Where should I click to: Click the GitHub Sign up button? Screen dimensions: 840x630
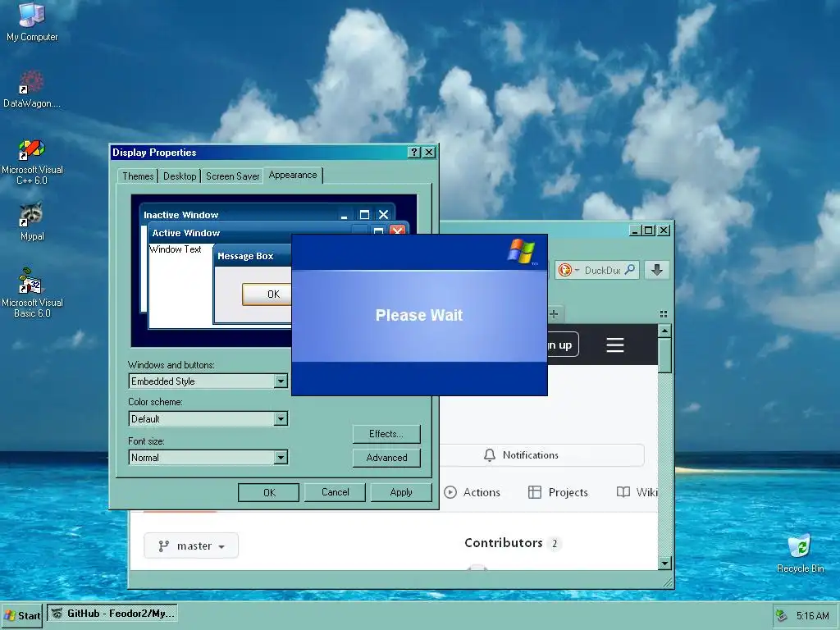click(561, 345)
